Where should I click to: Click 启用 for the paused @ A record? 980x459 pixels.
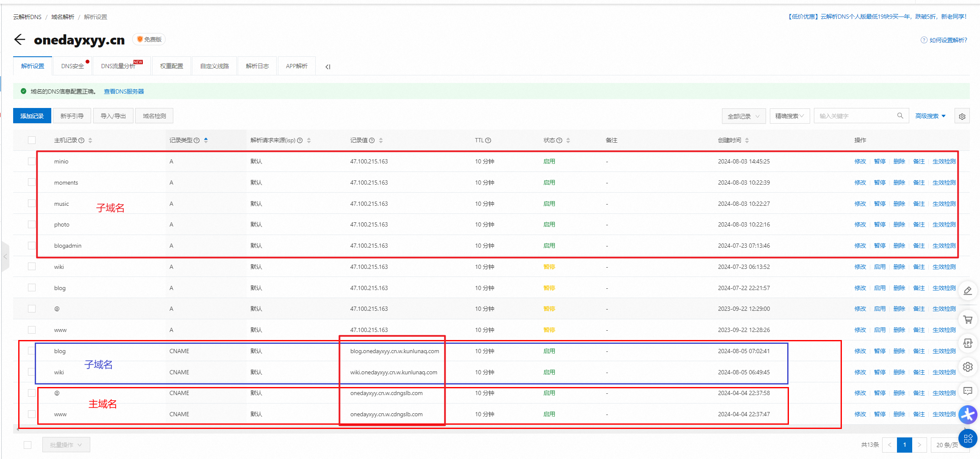(x=880, y=309)
